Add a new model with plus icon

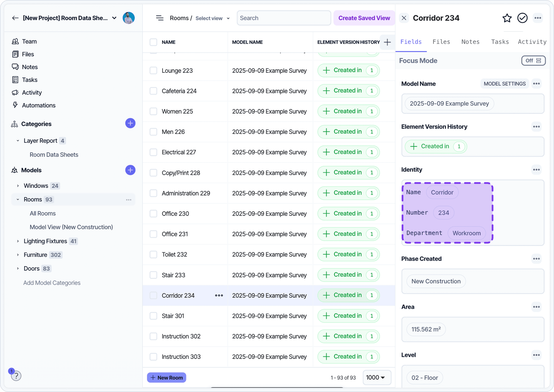pos(130,170)
